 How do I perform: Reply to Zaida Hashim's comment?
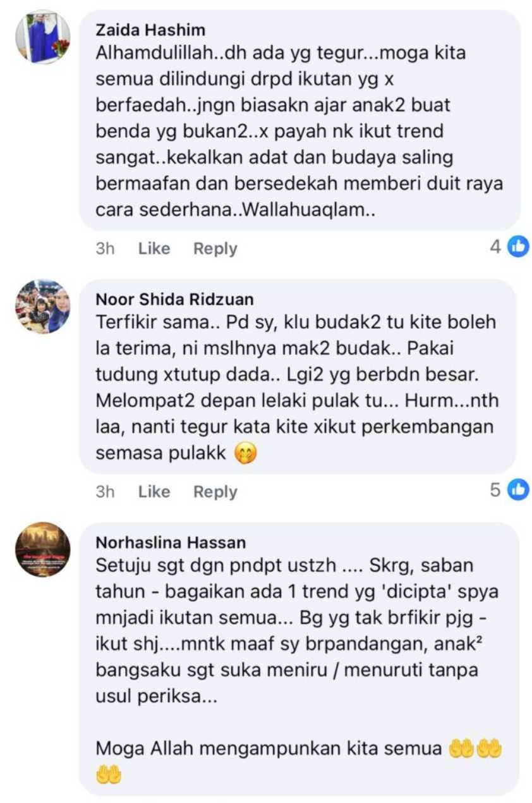(215, 248)
